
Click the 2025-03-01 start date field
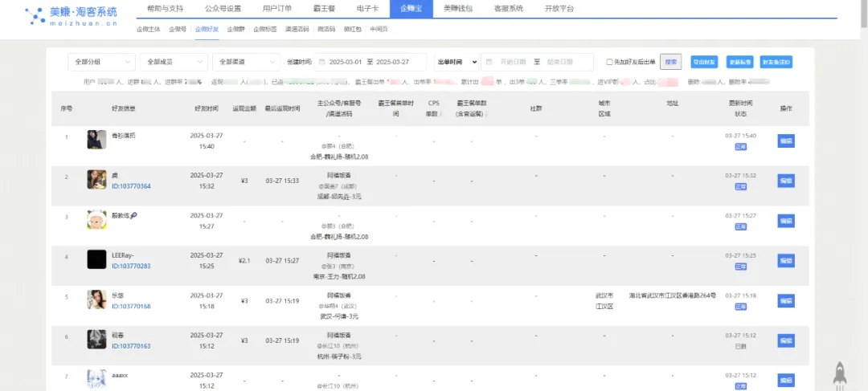(x=346, y=62)
